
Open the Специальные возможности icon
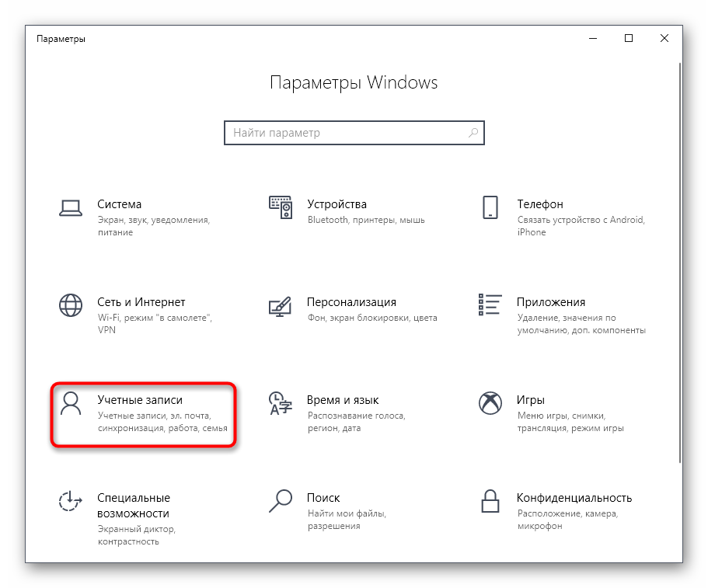click(71, 501)
